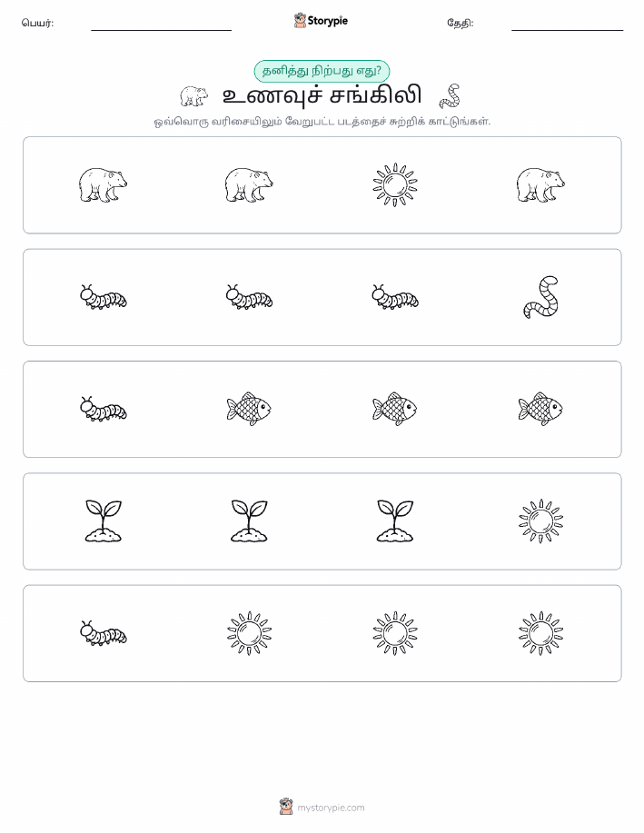This screenshot has height=833, width=644.
Task: Click the sun icon in the first row
Action: tap(395, 185)
